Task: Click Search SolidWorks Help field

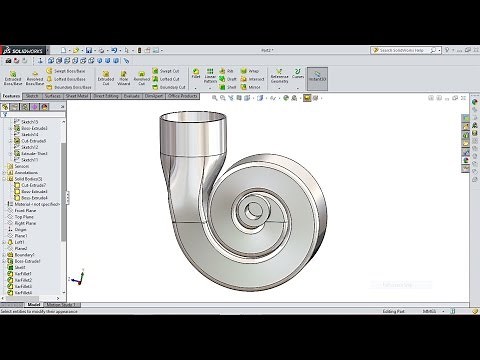Action: (x=405, y=50)
